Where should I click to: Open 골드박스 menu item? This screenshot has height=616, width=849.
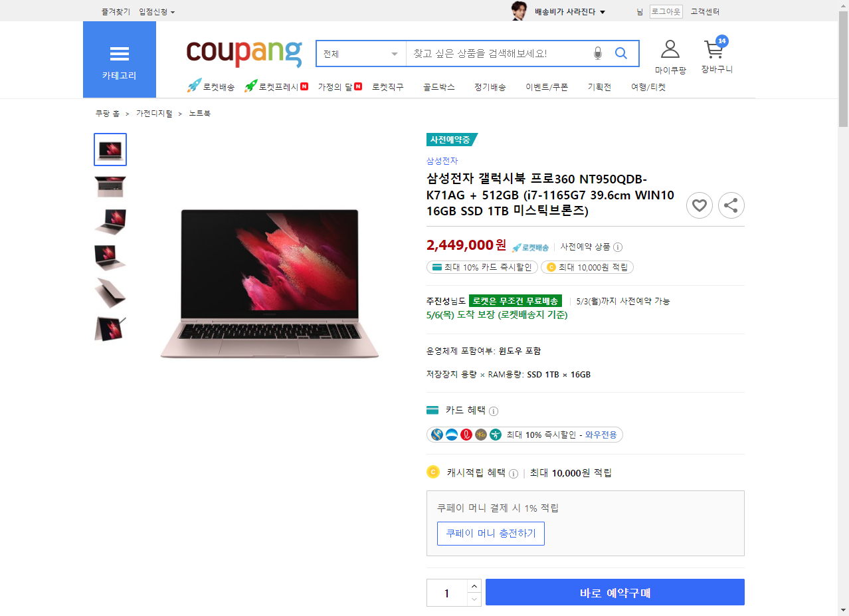coord(439,87)
